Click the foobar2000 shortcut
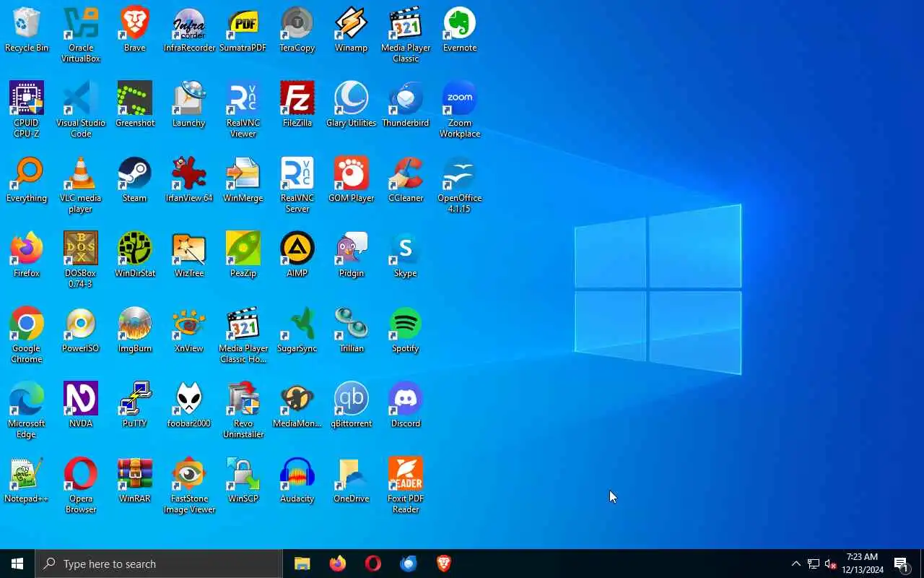The image size is (924, 578). click(189, 406)
